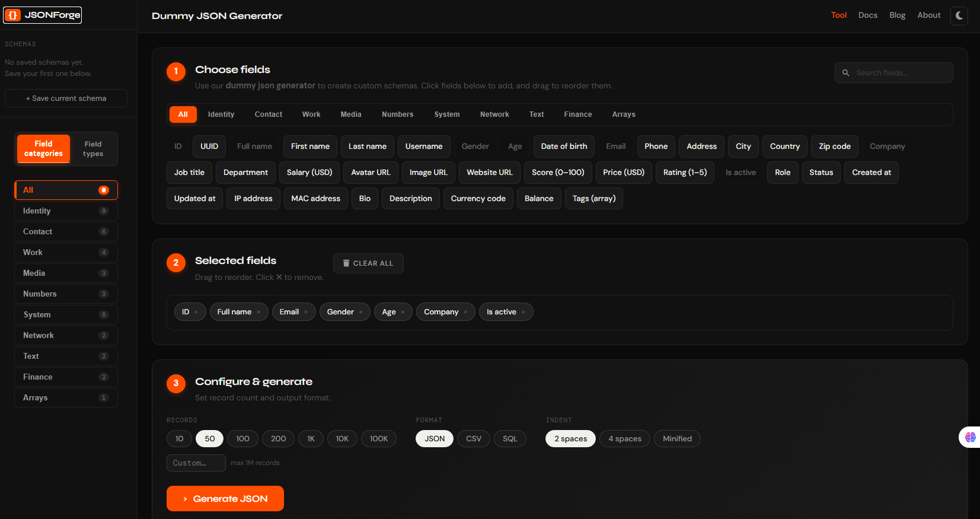Screen dimensions: 980x519
Task: Toggle dark mode moon icon
Action: [959, 16]
